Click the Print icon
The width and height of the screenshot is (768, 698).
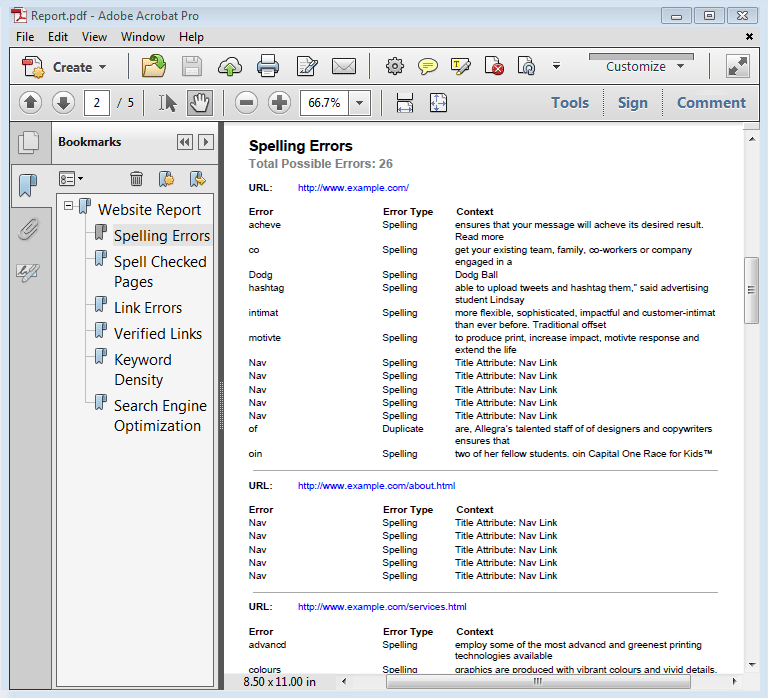tap(268, 66)
